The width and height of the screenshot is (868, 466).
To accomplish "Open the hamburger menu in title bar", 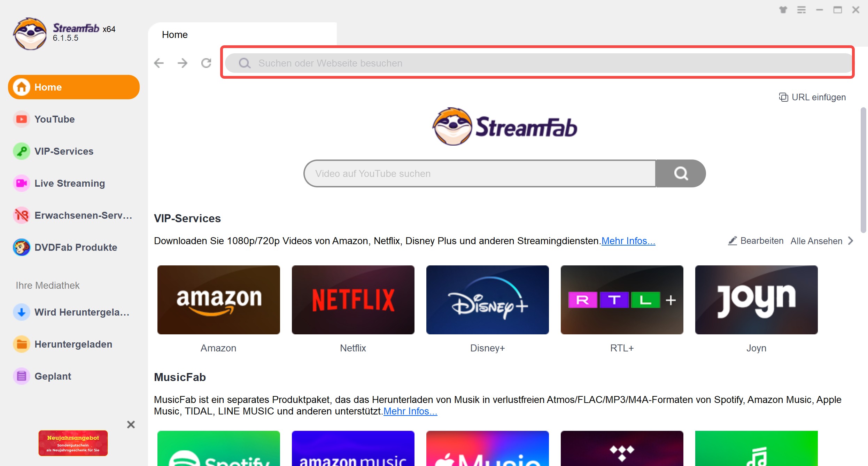I will coord(801,10).
